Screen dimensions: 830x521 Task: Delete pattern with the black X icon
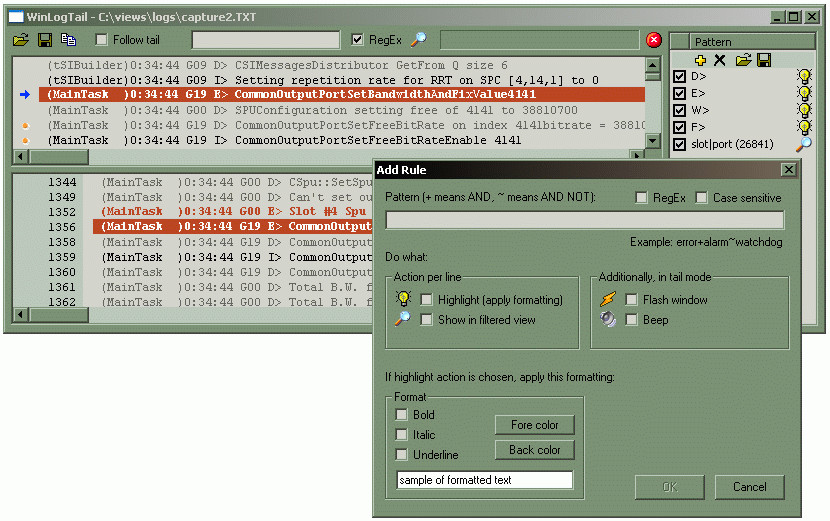[x=719, y=60]
